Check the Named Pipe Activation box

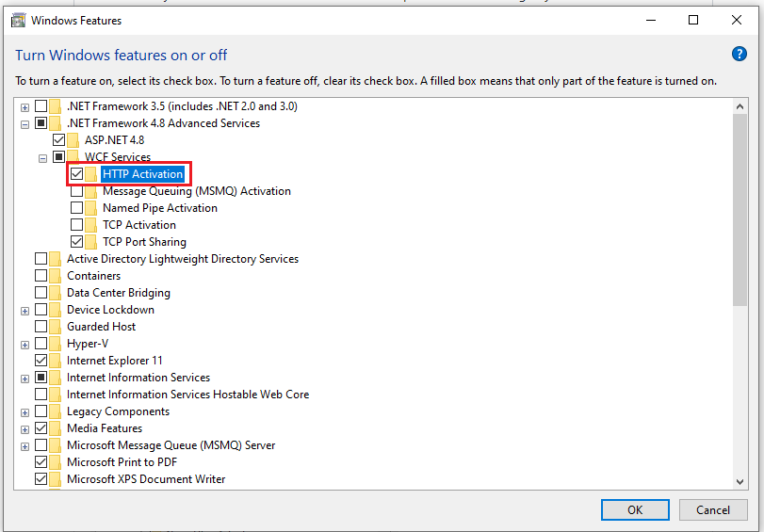click(x=76, y=208)
